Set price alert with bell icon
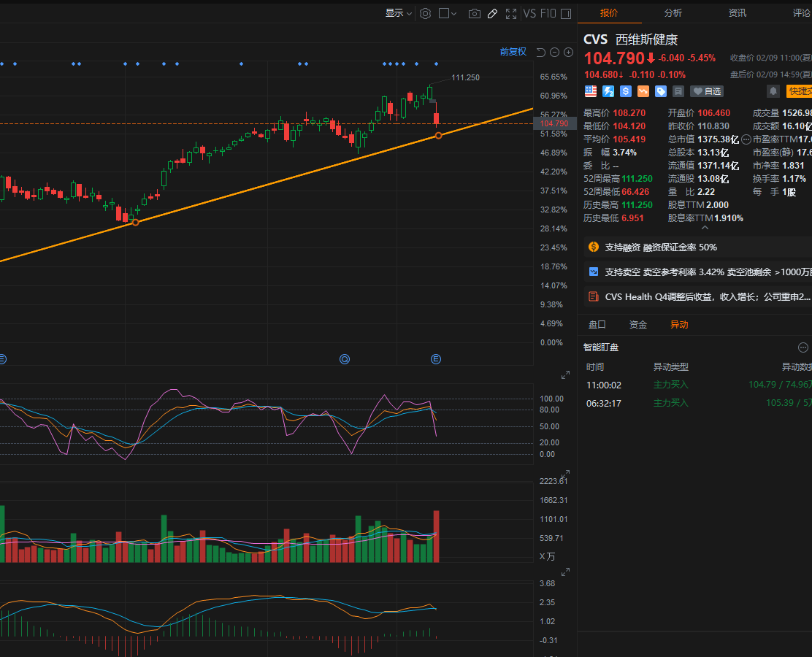The width and height of the screenshot is (812, 657). click(x=773, y=92)
